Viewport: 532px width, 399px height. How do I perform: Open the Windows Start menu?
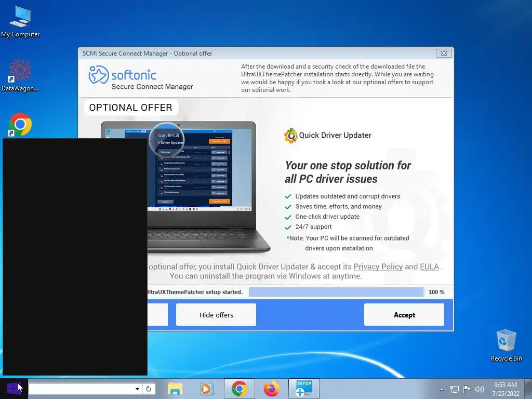point(14,389)
